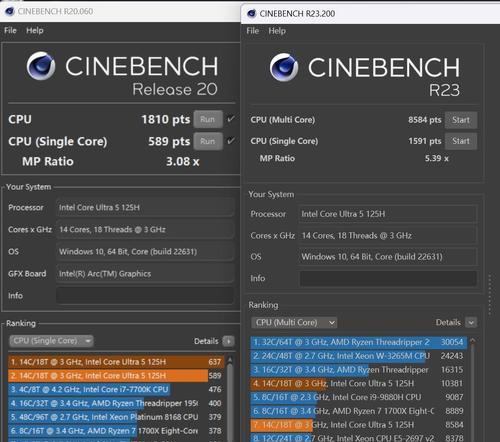
Task: Click the R23 Processor field 'Intel Core Ultra 5 125H'
Action: pos(388,214)
